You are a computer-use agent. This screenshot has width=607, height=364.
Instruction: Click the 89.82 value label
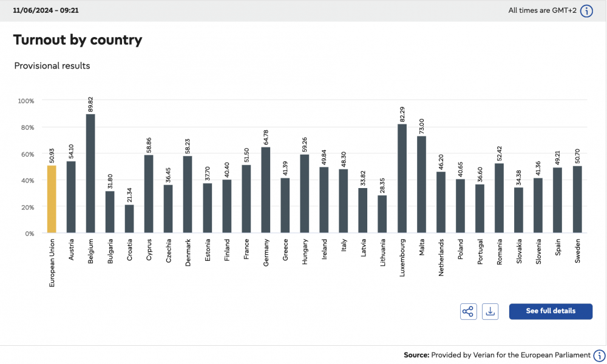tap(90, 104)
